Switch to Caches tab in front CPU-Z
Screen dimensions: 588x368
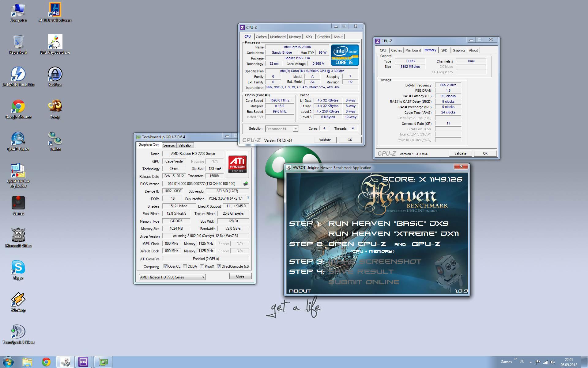pos(261,37)
